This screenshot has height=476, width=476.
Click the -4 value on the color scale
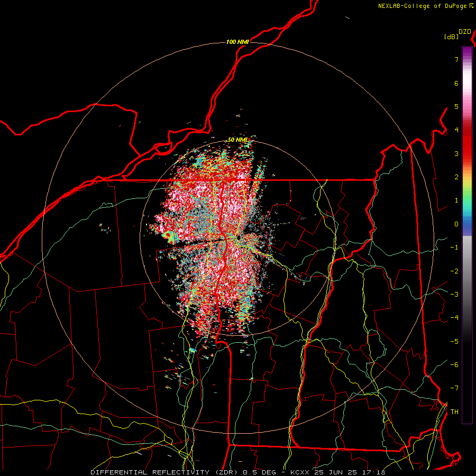pyautogui.click(x=454, y=317)
